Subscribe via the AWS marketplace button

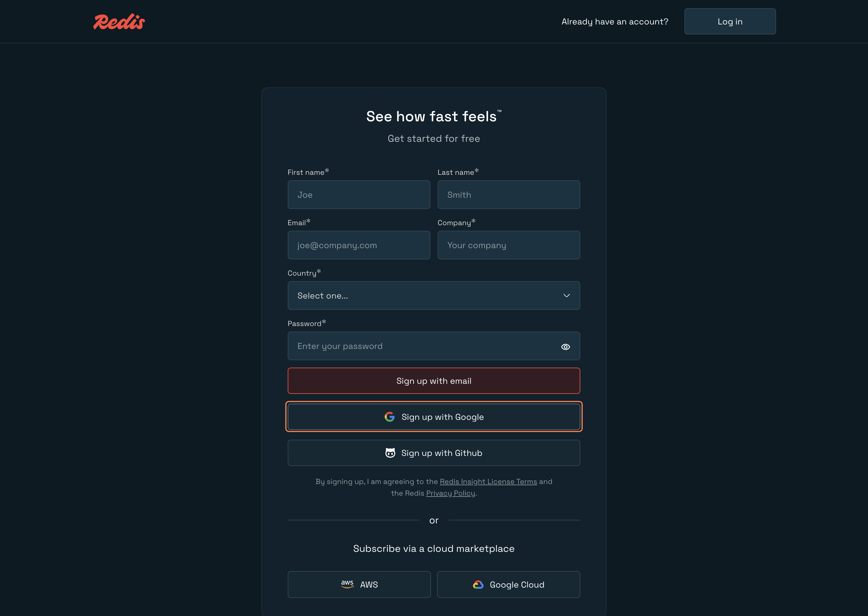click(x=359, y=584)
